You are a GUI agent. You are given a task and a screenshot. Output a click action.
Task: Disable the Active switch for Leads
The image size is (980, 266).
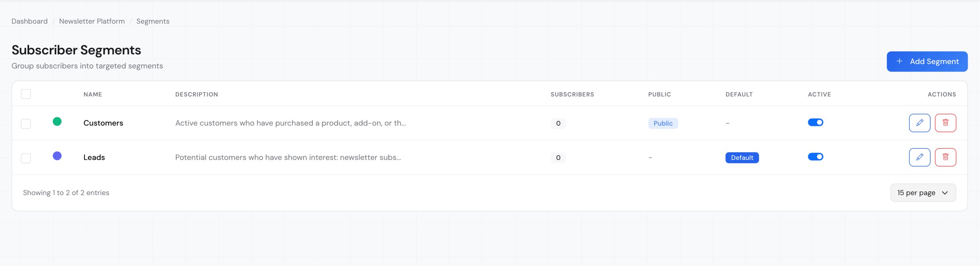coord(815,157)
